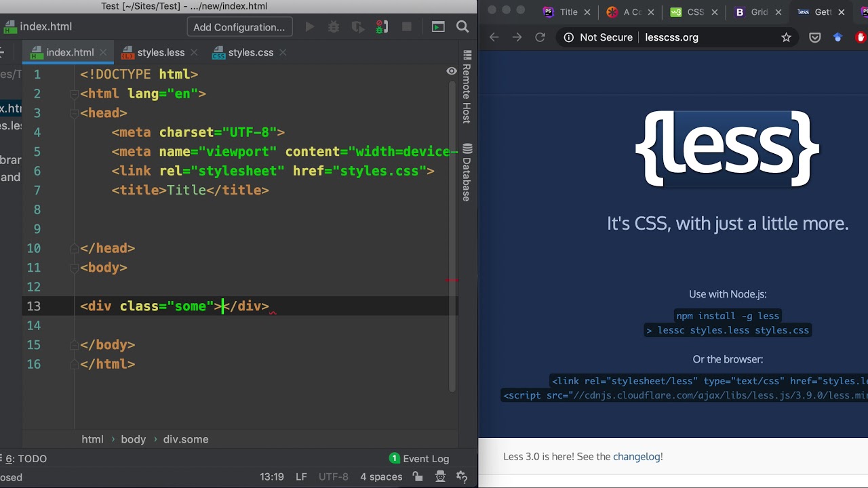Click the Hector inspector icon in status bar
This screenshot has height=488, width=868.
point(440,477)
